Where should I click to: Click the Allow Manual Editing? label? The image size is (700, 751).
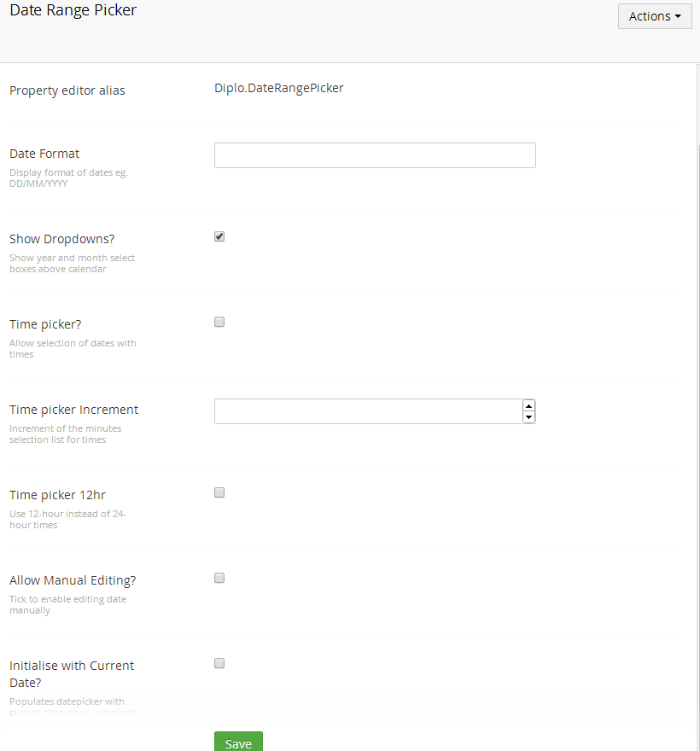coord(73,580)
